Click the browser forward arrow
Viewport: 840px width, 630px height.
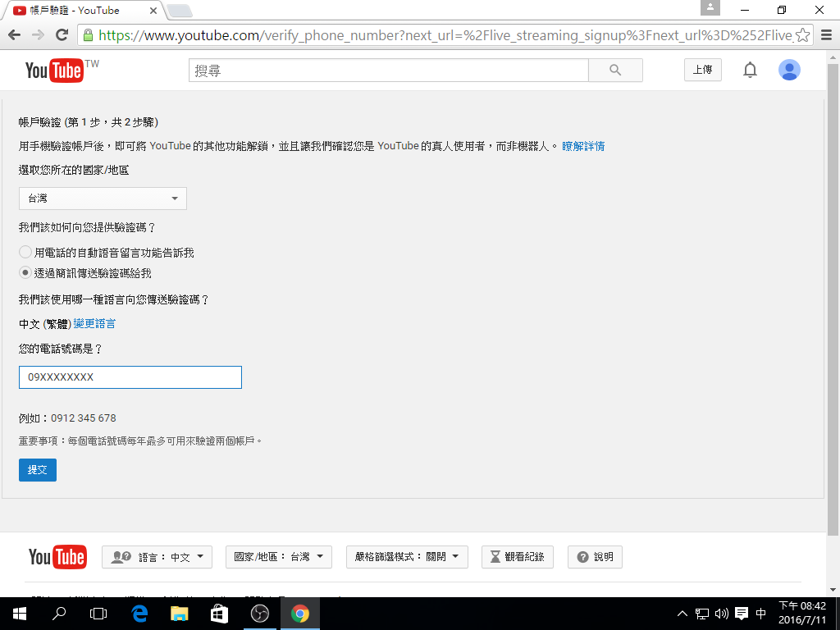pyautogui.click(x=38, y=35)
